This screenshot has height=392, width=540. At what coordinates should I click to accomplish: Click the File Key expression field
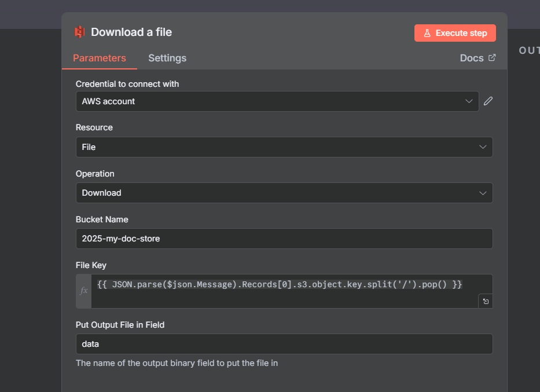[292, 291]
